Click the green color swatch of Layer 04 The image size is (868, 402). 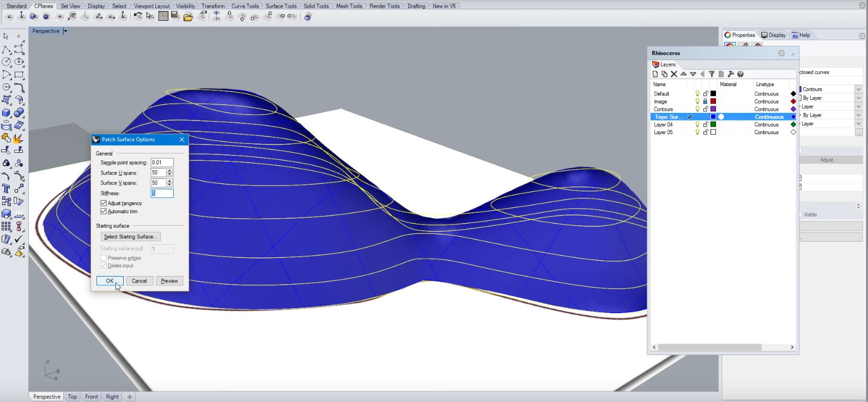pos(713,124)
